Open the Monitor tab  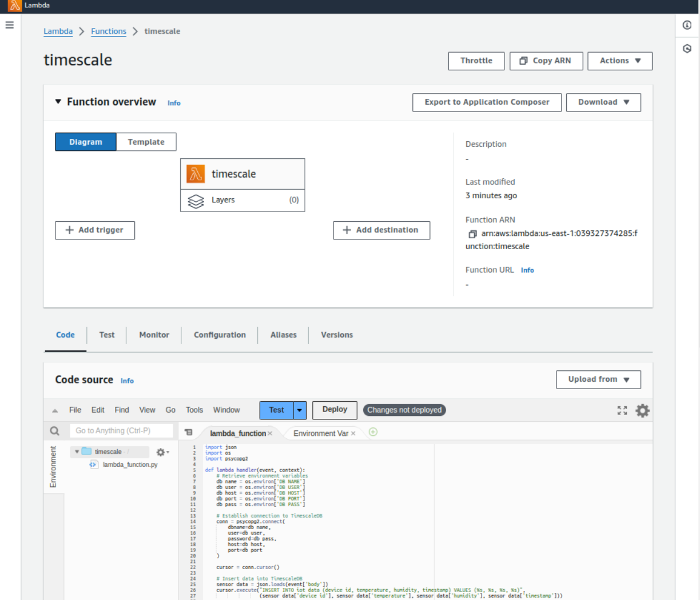154,335
